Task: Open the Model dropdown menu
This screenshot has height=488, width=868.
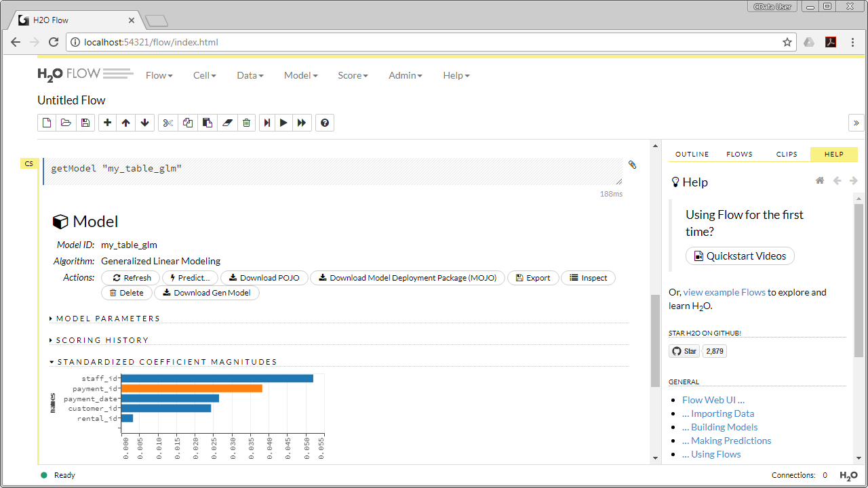Action: pos(300,75)
